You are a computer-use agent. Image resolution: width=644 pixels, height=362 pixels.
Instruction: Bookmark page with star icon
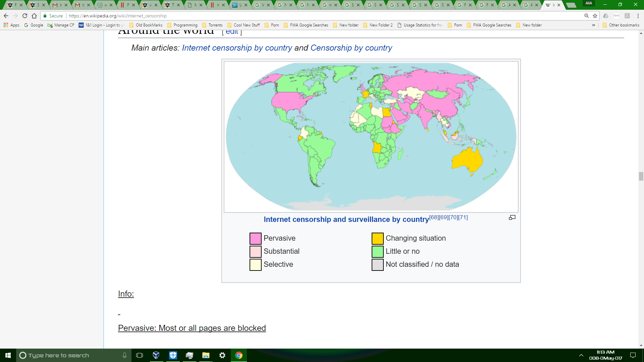click(595, 16)
